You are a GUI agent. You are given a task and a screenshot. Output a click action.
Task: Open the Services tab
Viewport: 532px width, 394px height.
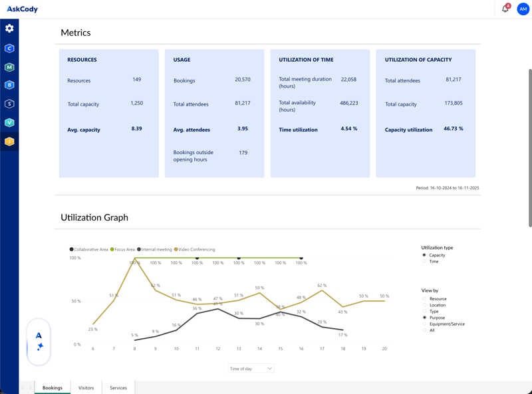(118, 387)
